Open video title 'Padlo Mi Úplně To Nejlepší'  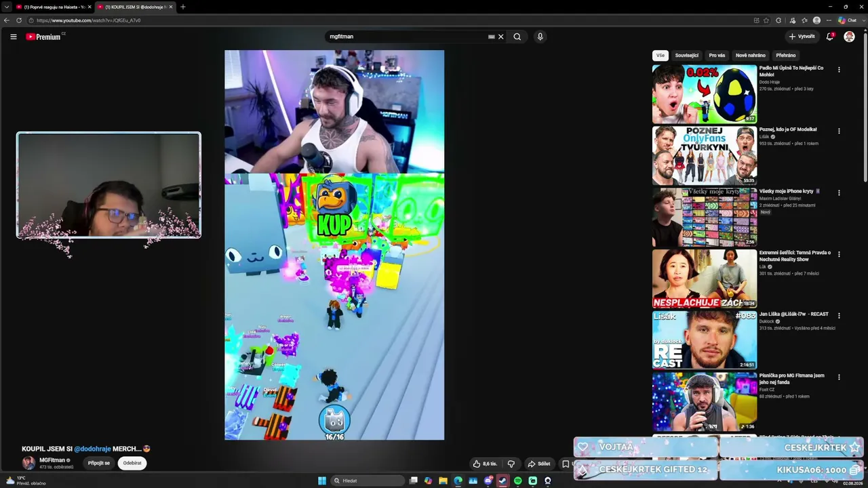pos(791,71)
